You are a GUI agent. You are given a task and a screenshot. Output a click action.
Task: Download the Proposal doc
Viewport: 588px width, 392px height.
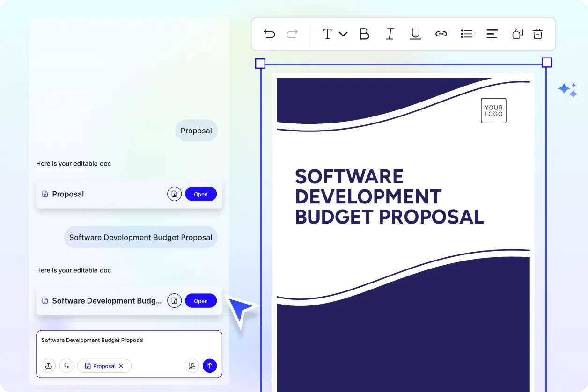tap(174, 194)
